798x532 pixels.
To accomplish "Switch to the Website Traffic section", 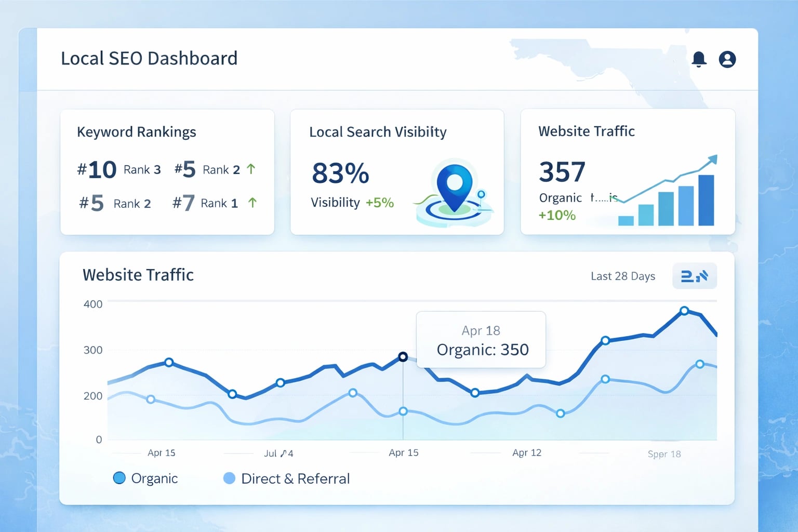I will point(138,275).
